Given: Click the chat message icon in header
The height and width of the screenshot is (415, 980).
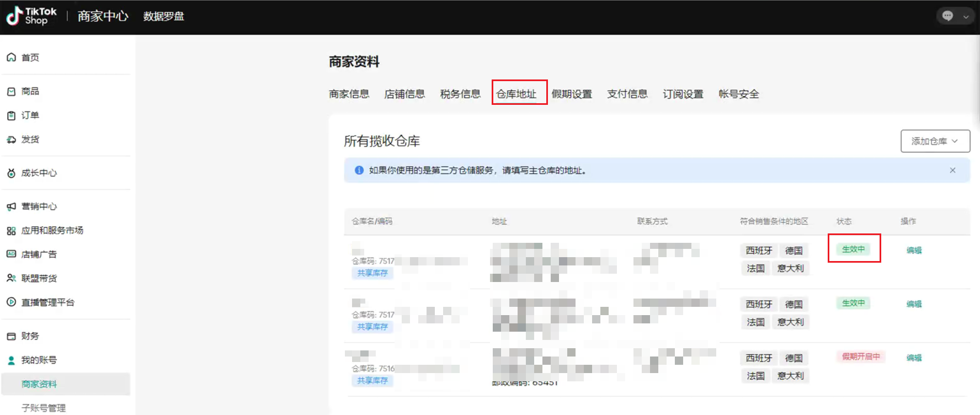Looking at the screenshot, I should pos(947,16).
